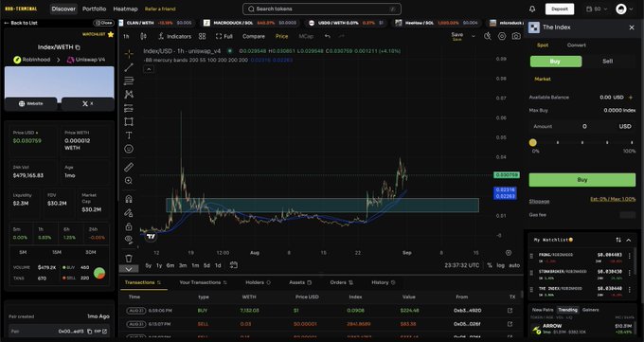Copy the Index/WETH pair name
The width and height of the screenshot is (644, 342).
78,47
